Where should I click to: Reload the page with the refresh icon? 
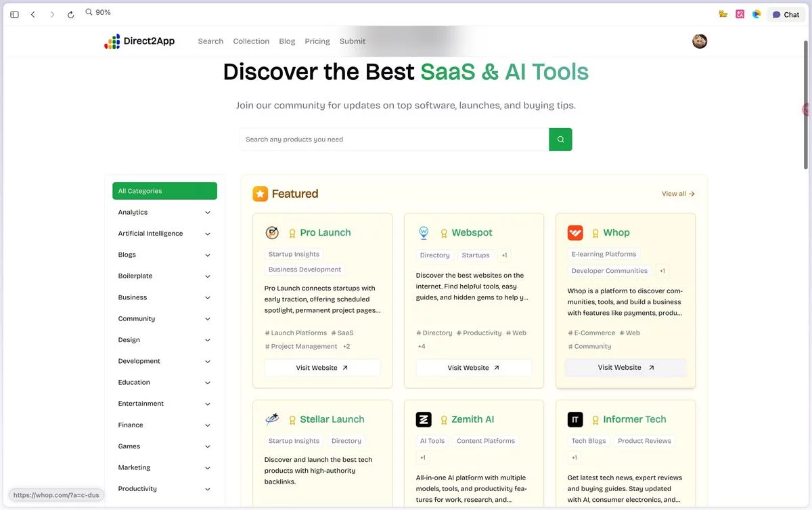71,14
